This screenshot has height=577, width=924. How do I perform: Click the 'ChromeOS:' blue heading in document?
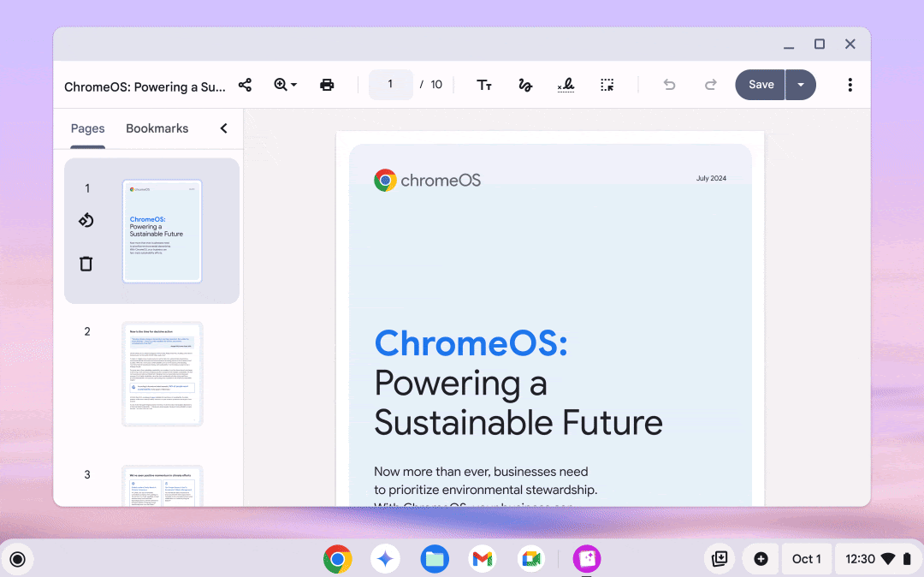471,343
